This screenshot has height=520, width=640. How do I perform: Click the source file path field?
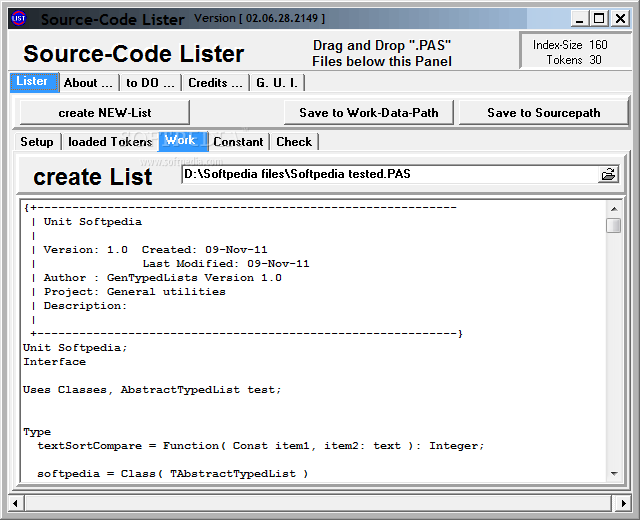coord(390,174)
